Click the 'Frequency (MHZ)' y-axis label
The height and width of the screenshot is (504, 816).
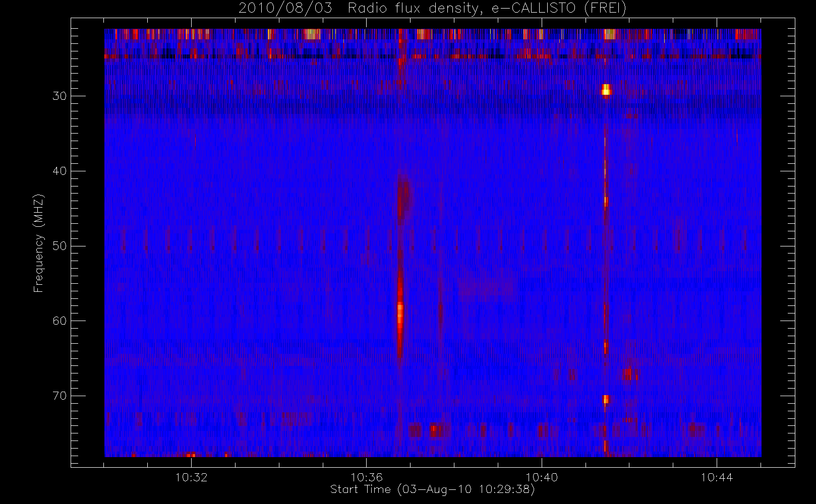pos(39,243)
